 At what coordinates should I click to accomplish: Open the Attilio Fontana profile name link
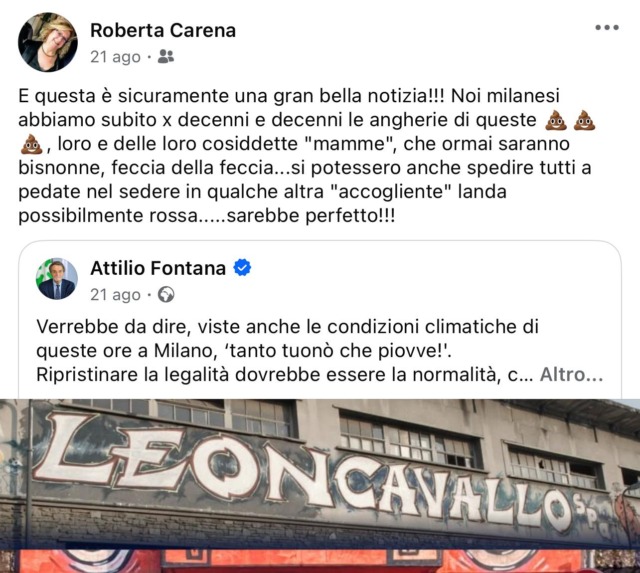coord(158,268)
